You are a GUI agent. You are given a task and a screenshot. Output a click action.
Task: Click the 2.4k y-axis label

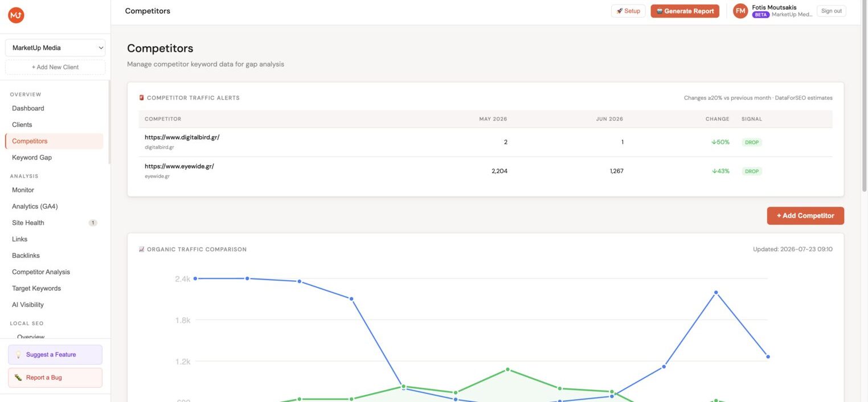(183, 278)
